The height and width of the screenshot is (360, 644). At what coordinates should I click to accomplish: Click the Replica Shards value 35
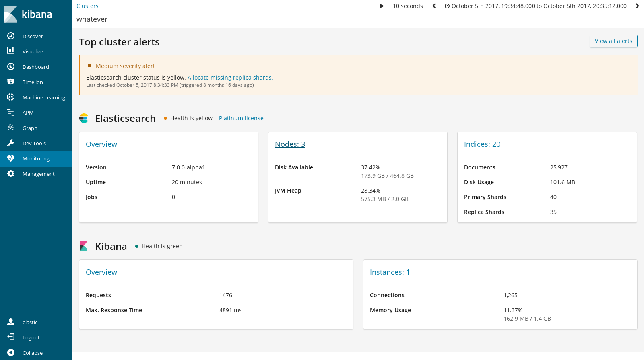[x=553, y=212]
